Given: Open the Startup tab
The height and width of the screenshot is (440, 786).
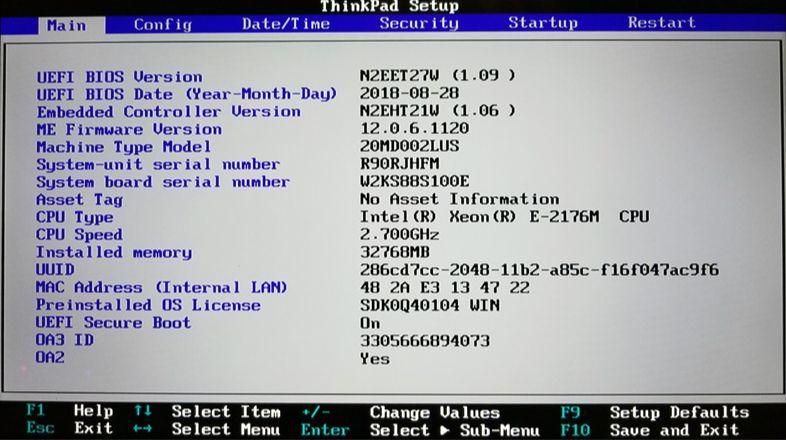Looking at the screenshot, I should coord(543,23).
